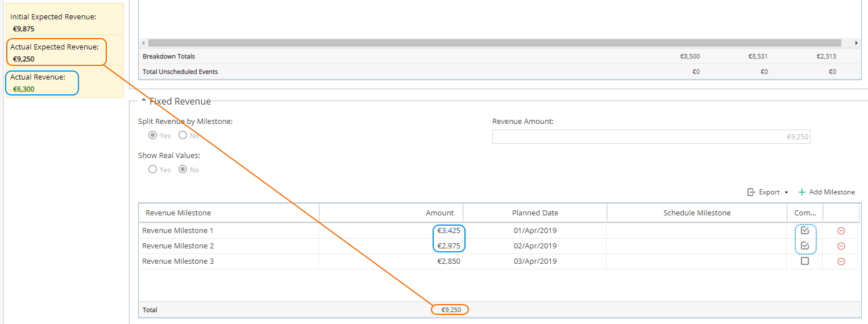
Task: Click planned date 03/Apr/2019
Action: click(535, 261)
